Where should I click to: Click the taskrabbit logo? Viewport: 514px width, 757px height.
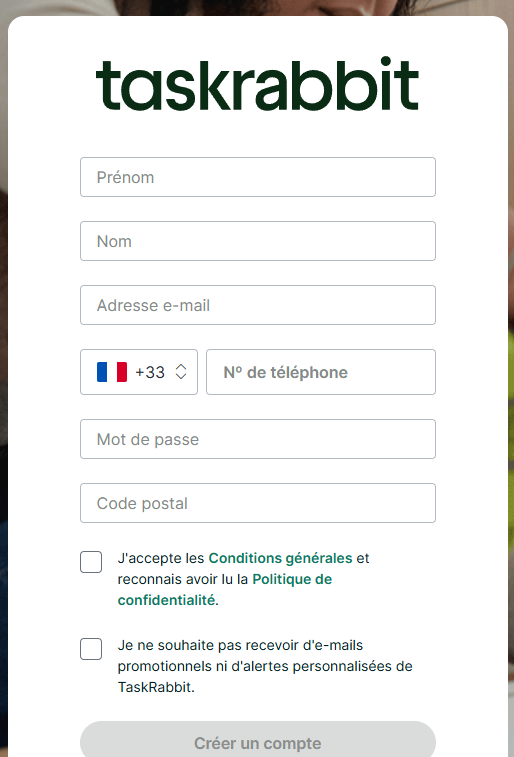click(x=257, y=84)
